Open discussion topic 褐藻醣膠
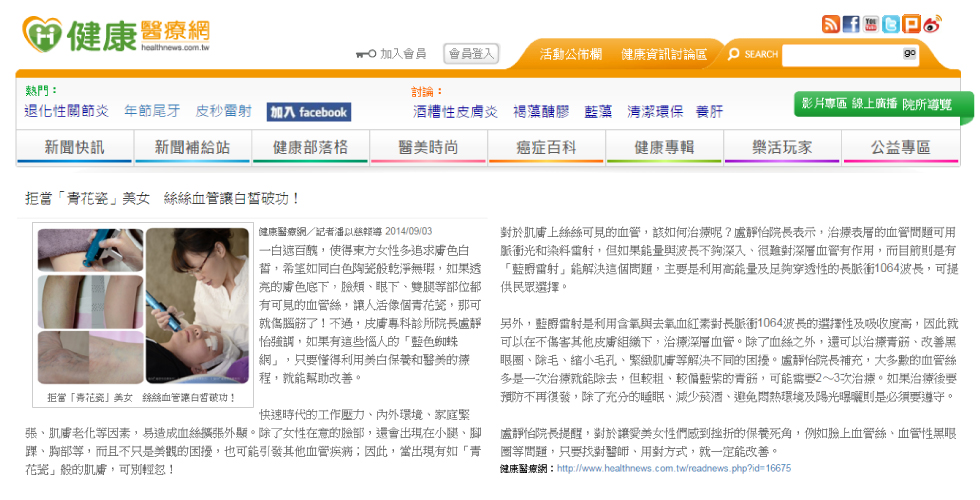The height and width of the screenshot is (500, 980). [541, 112]
